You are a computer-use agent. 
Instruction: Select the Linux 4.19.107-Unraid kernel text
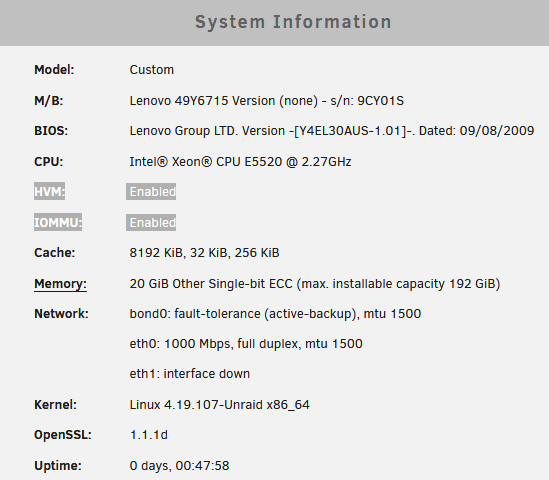220,405
